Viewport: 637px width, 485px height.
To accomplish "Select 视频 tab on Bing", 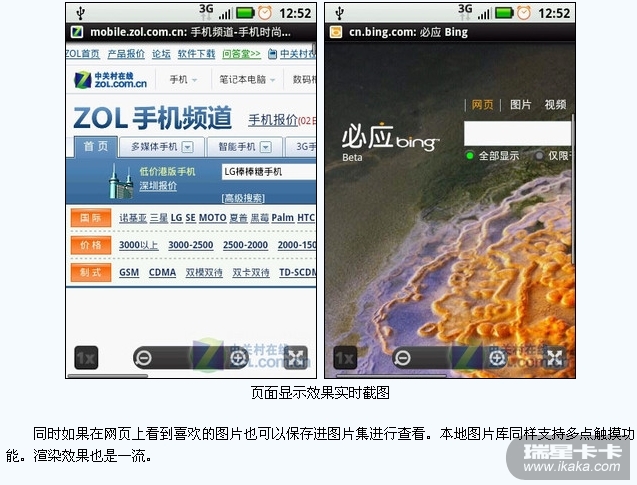I will click(x=555, y=105).
